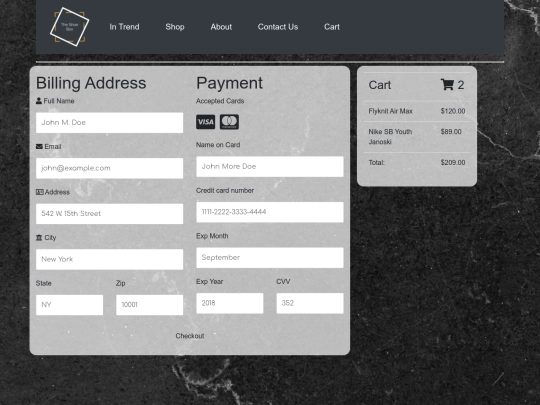Viewport: 540px width, 405px height.
Task: Click into the State input field
Action: click(x=70, y=305)
